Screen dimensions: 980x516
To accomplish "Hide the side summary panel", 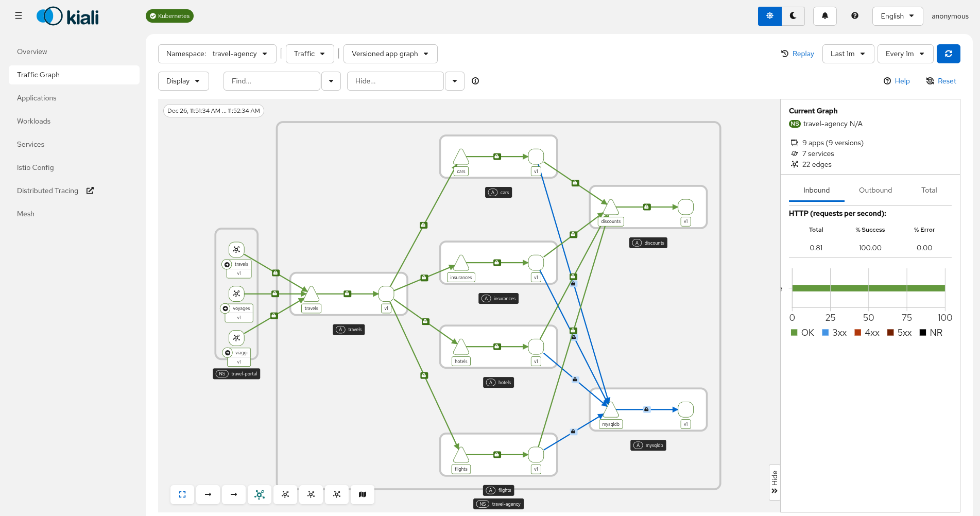I will click(774, 482).
